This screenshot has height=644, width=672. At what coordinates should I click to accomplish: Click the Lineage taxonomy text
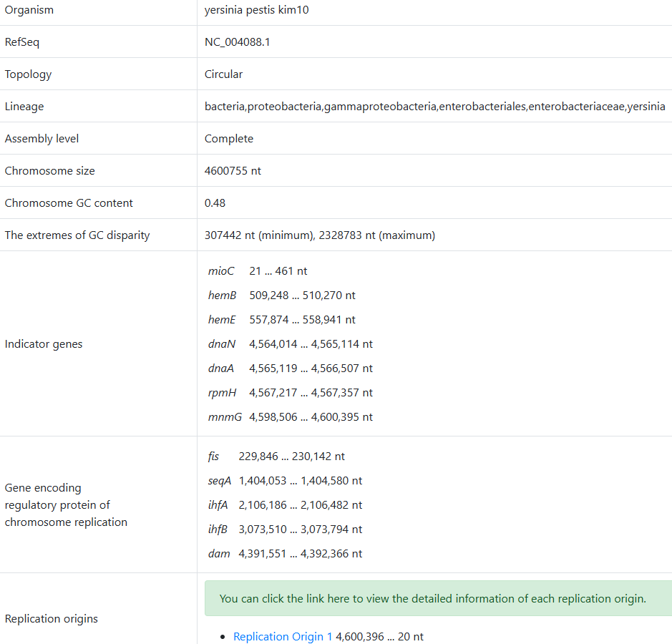pos(434,107)
